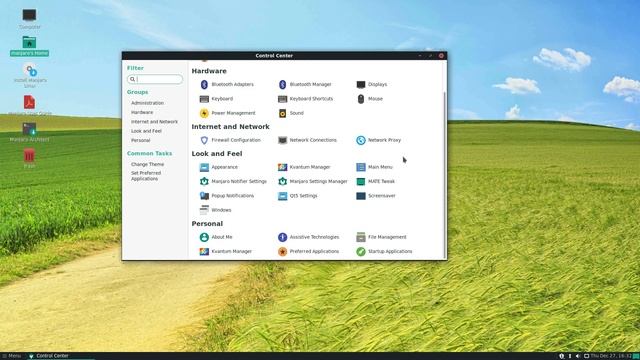Open Windows preferences
Image resolution: width=640 pixels, height=360 pixels.
click(216, 210)
